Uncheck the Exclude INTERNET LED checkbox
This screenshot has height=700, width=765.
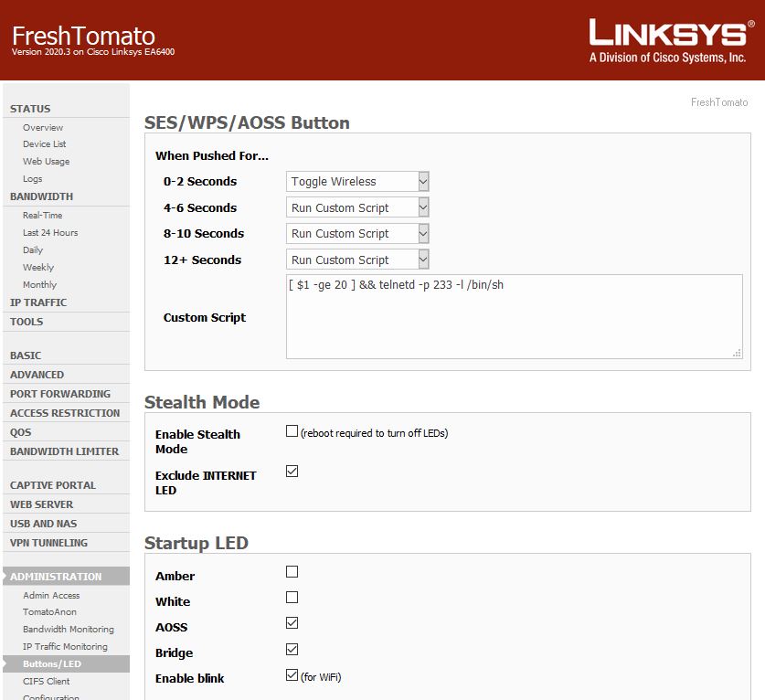coord(292,472)
